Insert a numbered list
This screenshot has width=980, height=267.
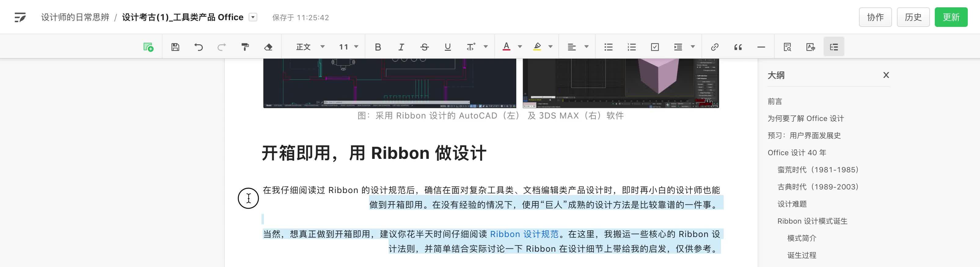pos(631,47)
